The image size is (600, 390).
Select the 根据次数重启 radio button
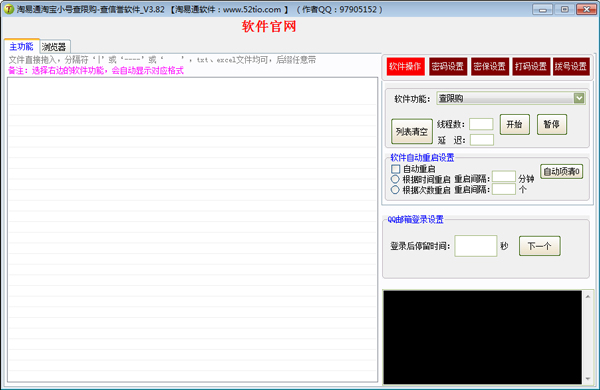(x=395, y=189)
